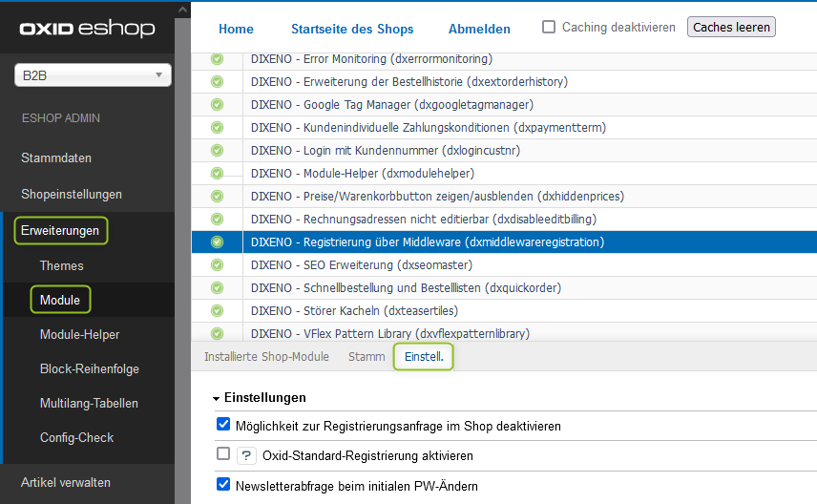Switch to Installierte Shop-Module tab
This screenshot has width=817, height=504.
[x=266, y=356]
